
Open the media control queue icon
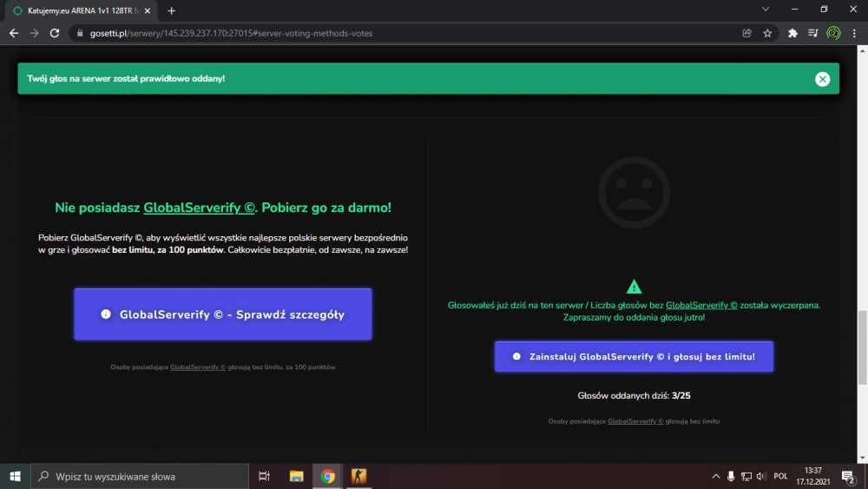click(x=812, y=33)
